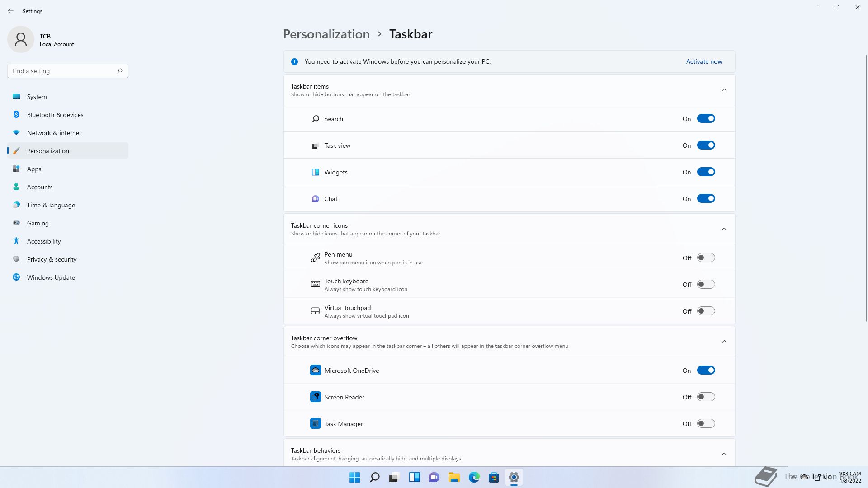Screen dimensions: 868x488
Task: Collapse the Taskbar behaviors section
Action: point(724,454)
